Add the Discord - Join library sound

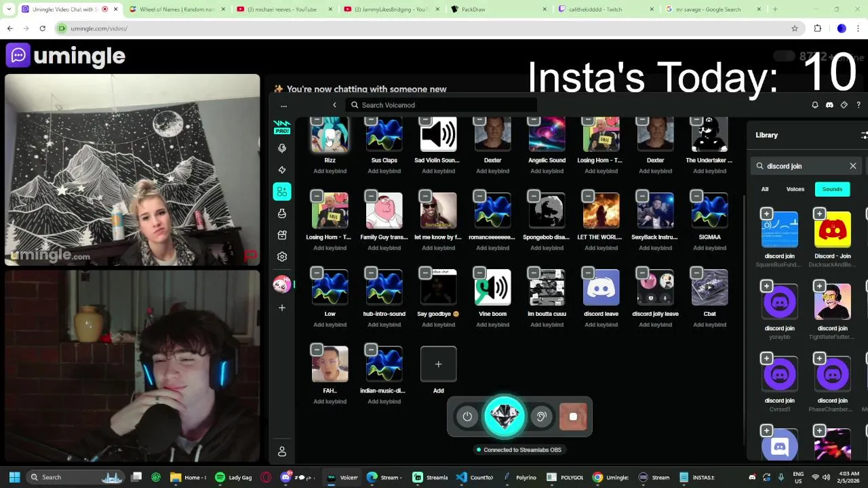click(x=819, y=214)
